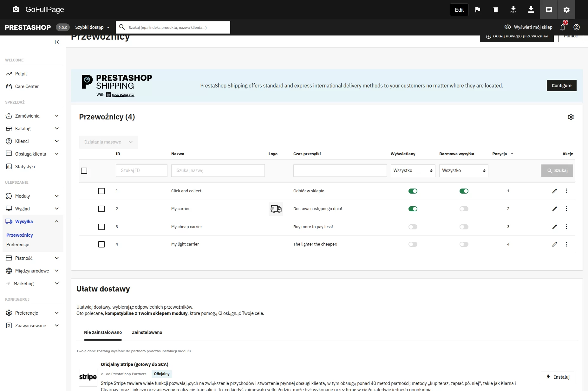
Task: Switch to the Zainstalowano tab
Action: [x=147, y=332]
